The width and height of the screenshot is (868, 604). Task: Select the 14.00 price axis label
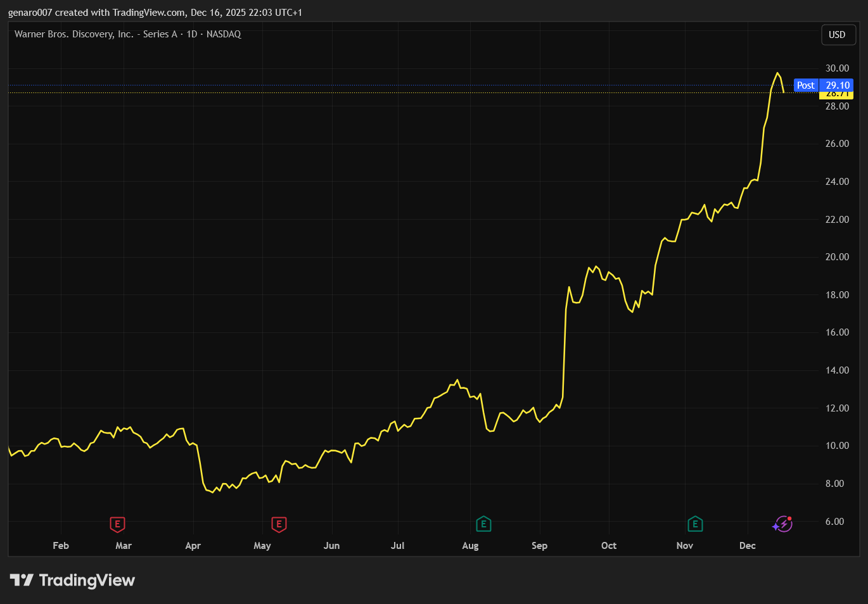coord(837,370)
